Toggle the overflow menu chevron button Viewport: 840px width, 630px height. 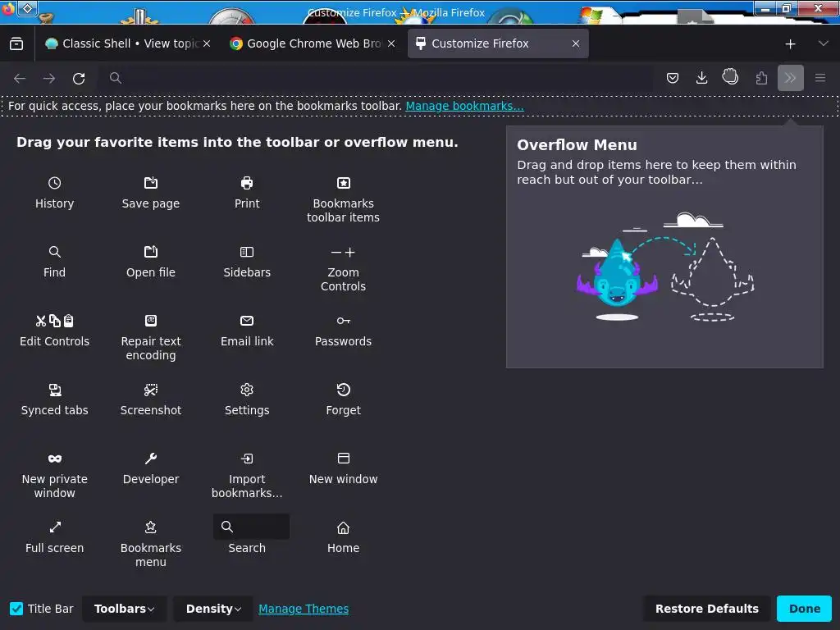click(x=791, y=78)
